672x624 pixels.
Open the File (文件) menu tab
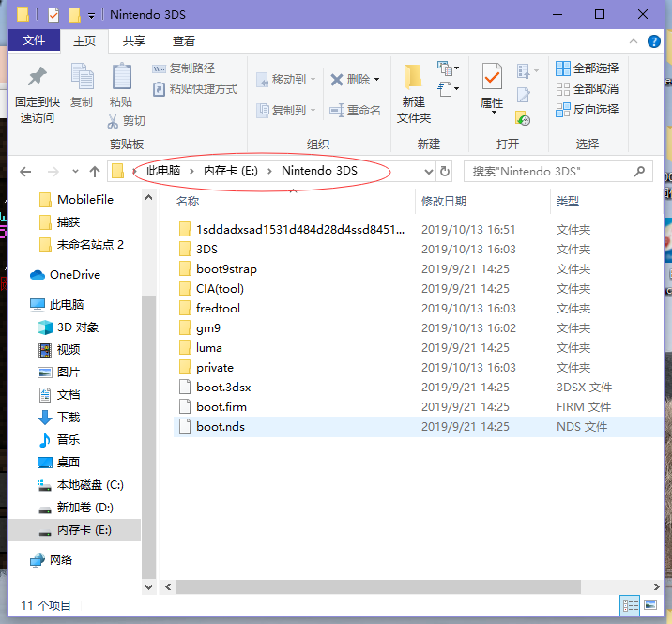click(x=34, y=40)
